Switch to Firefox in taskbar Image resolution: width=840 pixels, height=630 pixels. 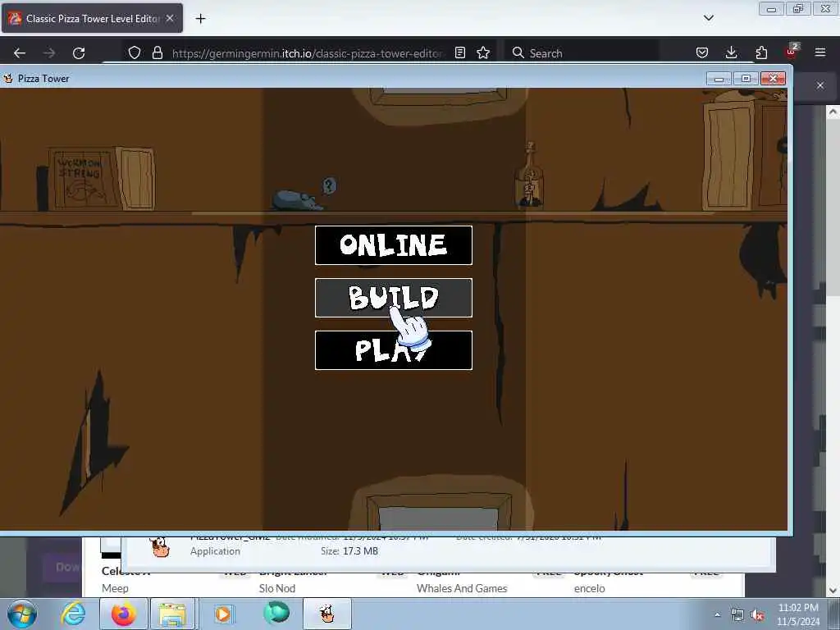click(x=123, y=614)
